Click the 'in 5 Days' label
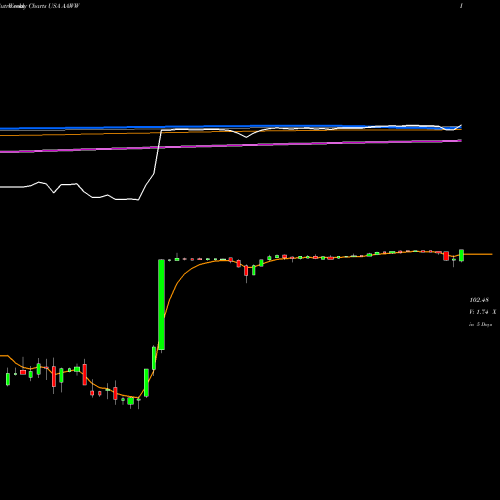Viewport: 500px width, 500px height. (480, 324)
